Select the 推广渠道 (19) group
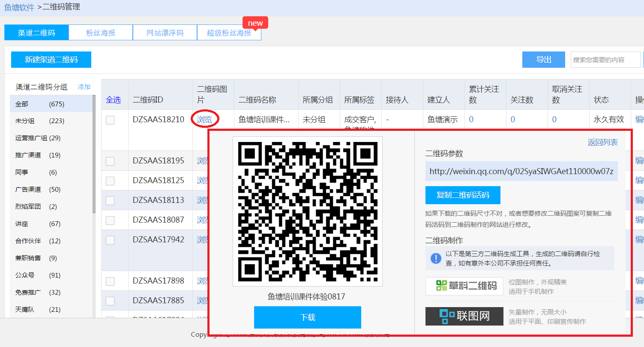The image size is (644, 347). pos(51,155)
